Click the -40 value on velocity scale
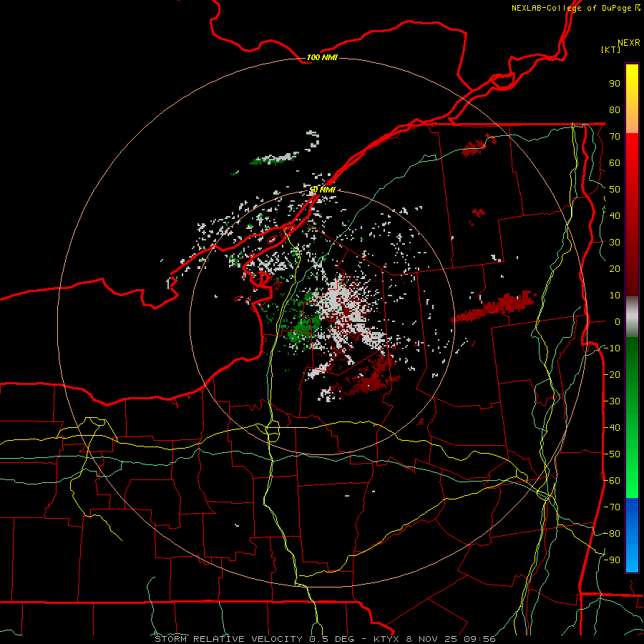This screenshot has height=644, width=644. (612, 428)
